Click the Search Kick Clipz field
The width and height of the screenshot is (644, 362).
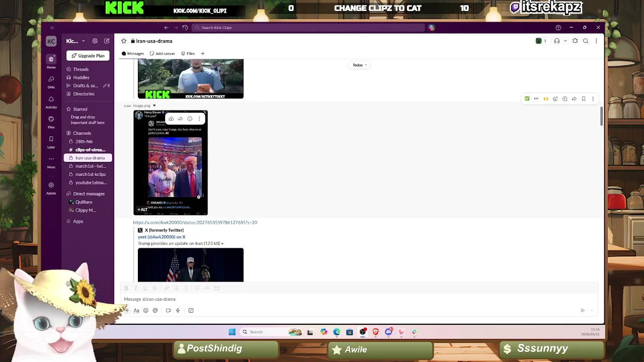click(x=308, y=28)
